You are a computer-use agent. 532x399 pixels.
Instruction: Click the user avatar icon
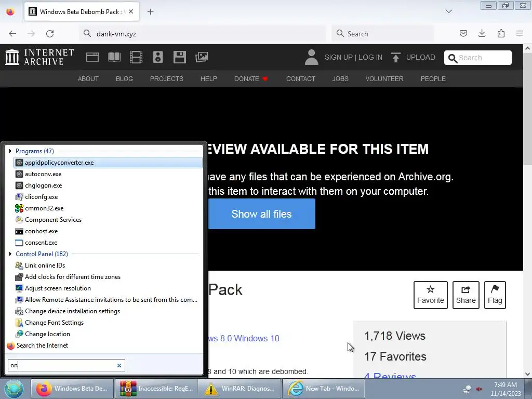click(x=311, y=57)
